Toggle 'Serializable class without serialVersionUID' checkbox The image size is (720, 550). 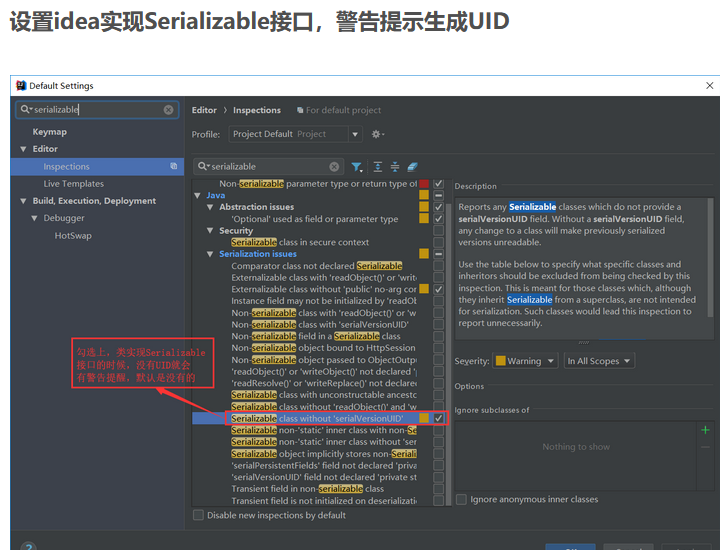[x=439, y=418]
